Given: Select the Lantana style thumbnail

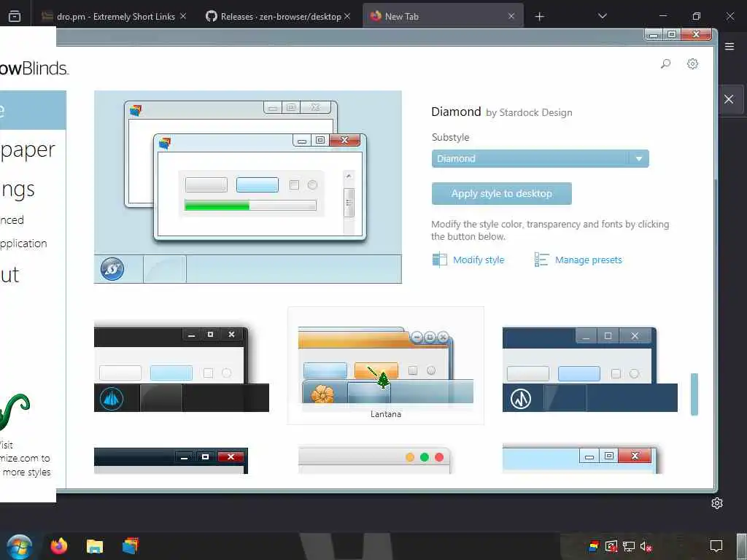Looking at the screenshot, I should click(x=385, y=365).
